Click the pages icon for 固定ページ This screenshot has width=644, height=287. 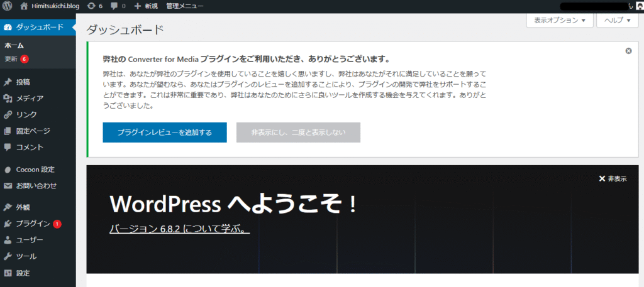click(8, 131)
